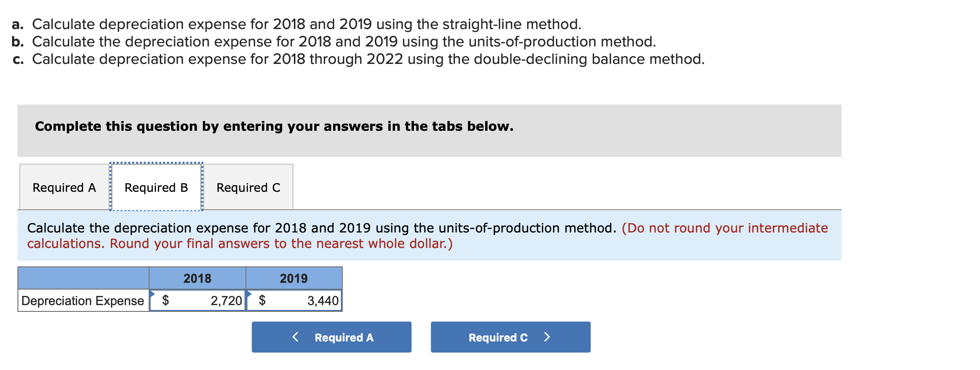Open the Required C tab

[248, 187]
